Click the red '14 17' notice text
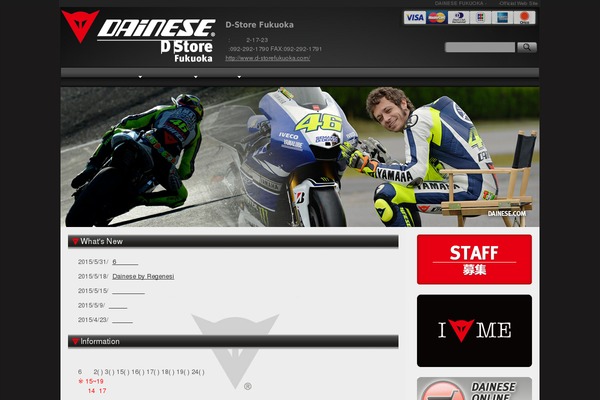The height and width of the screenshot is (400, 600). 97,391
